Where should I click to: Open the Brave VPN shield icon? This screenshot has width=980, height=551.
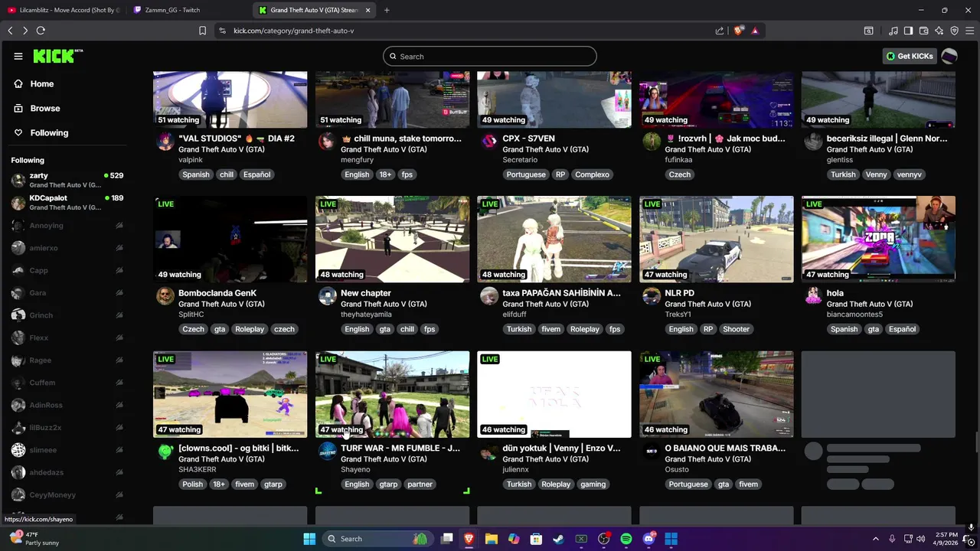pyautogui.click(x=954, y=31)
